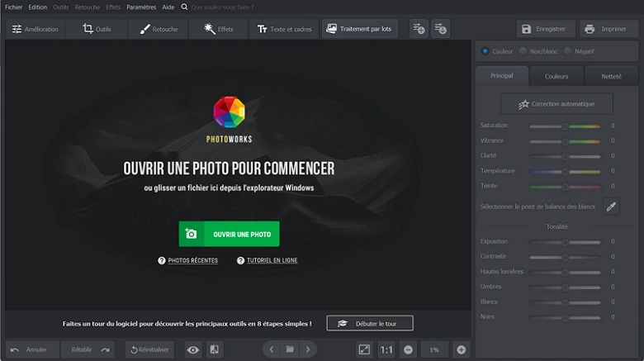Click the search magnifier icon
This screenshot has width=644, height=361.
point(184,7)
